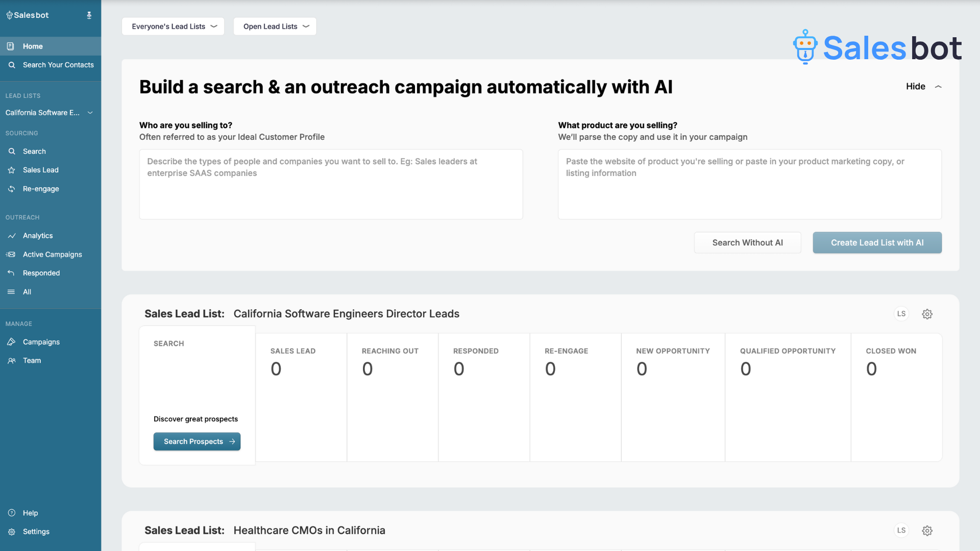Click the Ideal Customer Profile text field
980x551 pixels.
click(331, 184)
